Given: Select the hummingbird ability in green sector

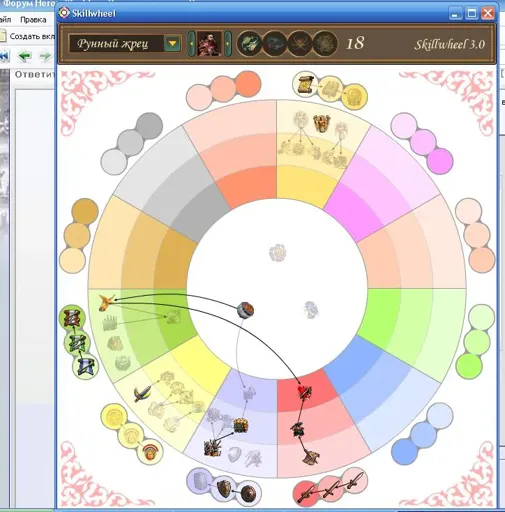Looking at the screenshot, I should coord(107,302).
